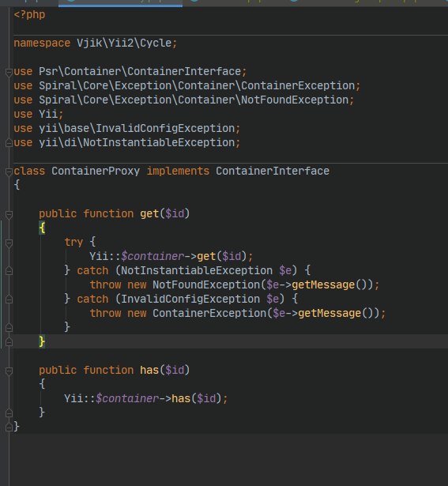This screenshot has height=486, width=448.
Task: Collapse the try block fold marker
Action: click(9, 243)
